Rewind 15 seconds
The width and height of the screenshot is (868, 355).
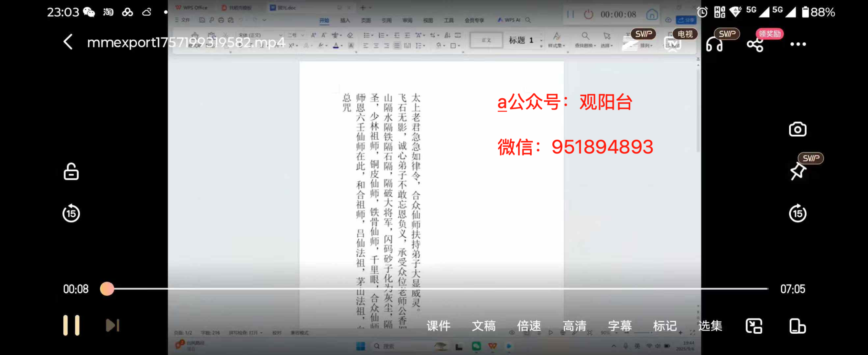point(71,214)
